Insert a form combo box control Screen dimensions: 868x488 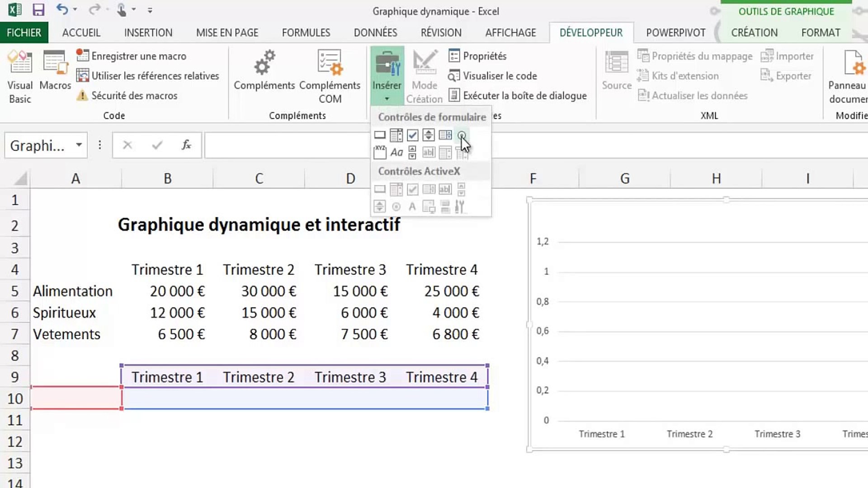[396, 135]
